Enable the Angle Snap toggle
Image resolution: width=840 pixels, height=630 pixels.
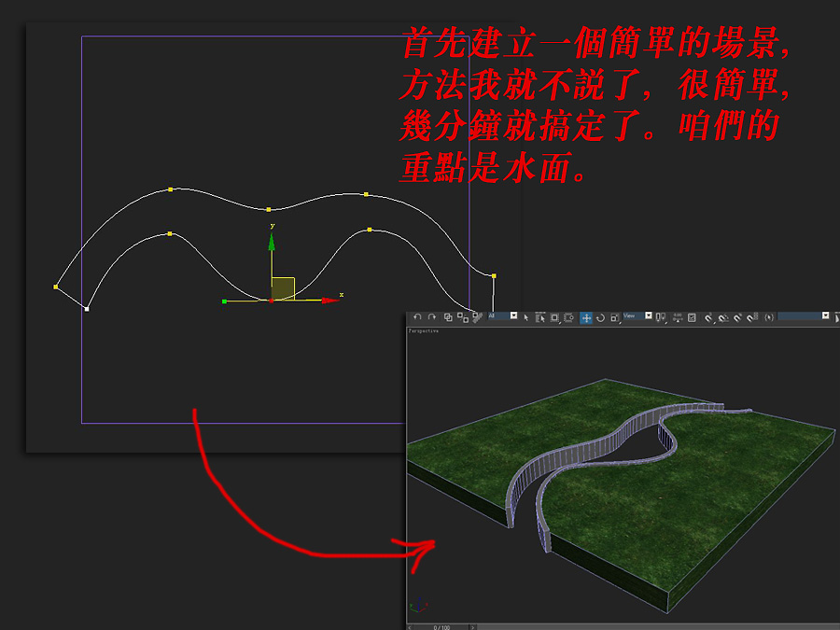tap(722, 317)
